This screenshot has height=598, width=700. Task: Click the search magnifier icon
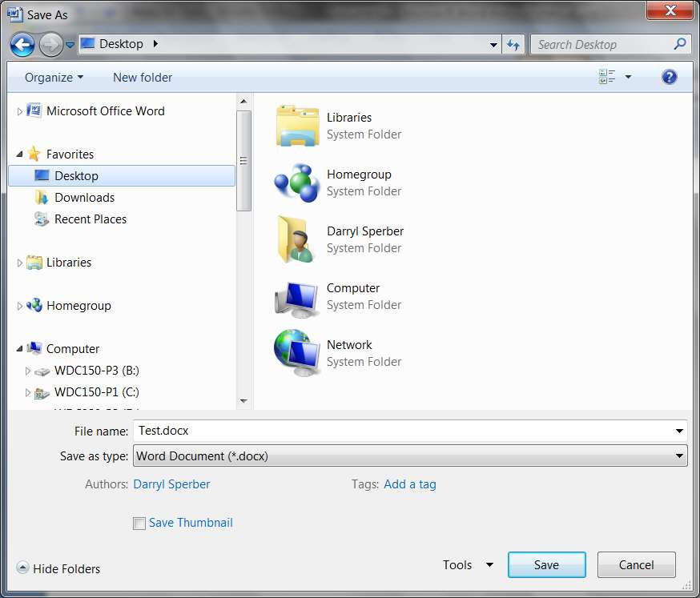click(679, 44)
